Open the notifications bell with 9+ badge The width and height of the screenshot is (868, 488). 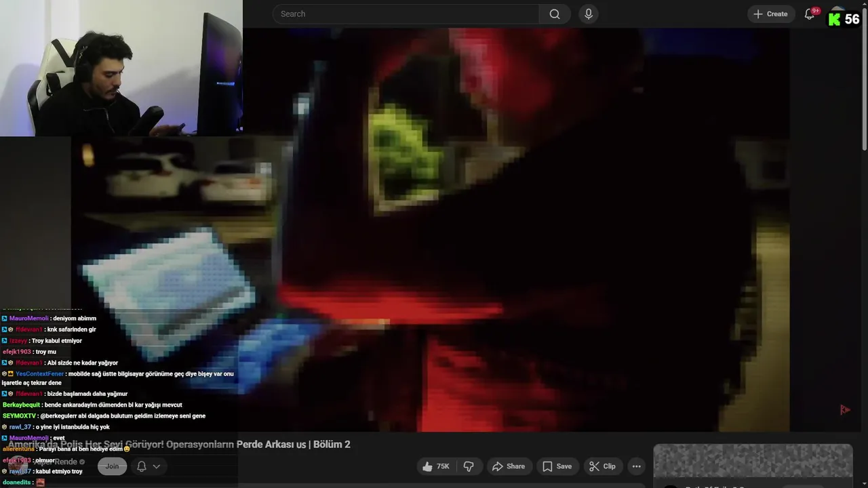[810, 14]
